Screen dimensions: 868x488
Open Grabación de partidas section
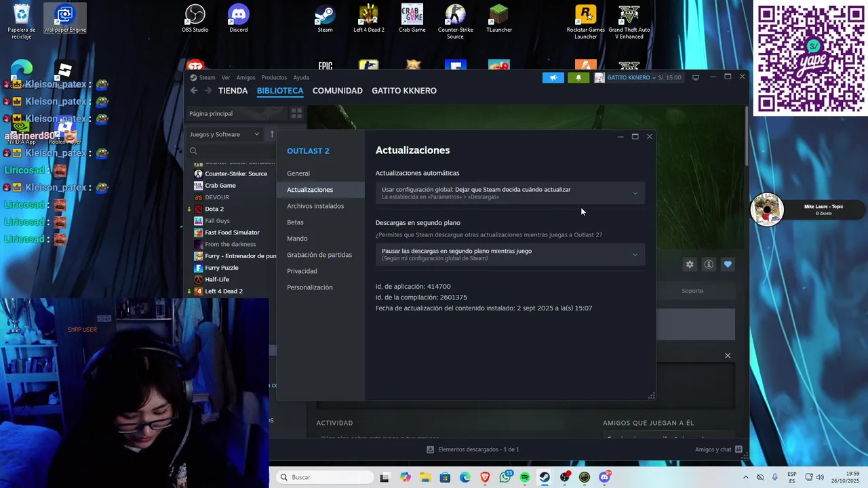(x=319, y=255)
